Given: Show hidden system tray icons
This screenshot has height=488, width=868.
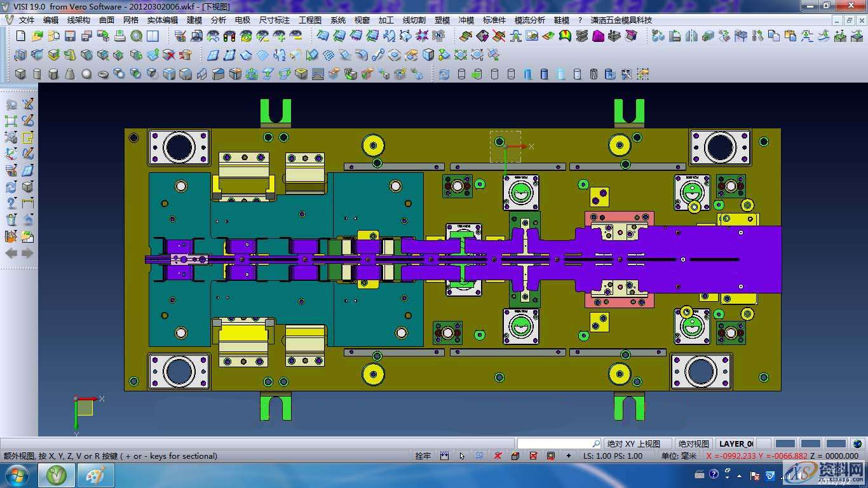Looking at the screenshot, I should (x=738, y=475).
